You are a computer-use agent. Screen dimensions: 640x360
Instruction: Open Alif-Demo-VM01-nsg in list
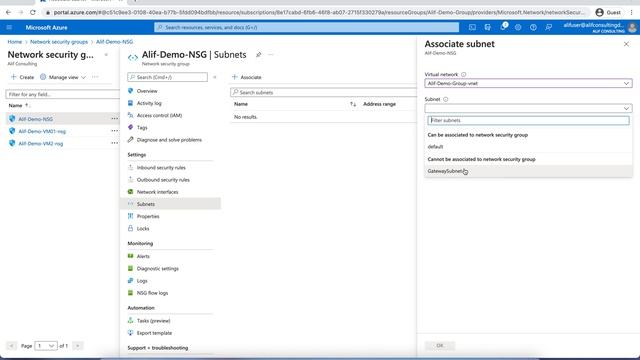pos(42,131)
